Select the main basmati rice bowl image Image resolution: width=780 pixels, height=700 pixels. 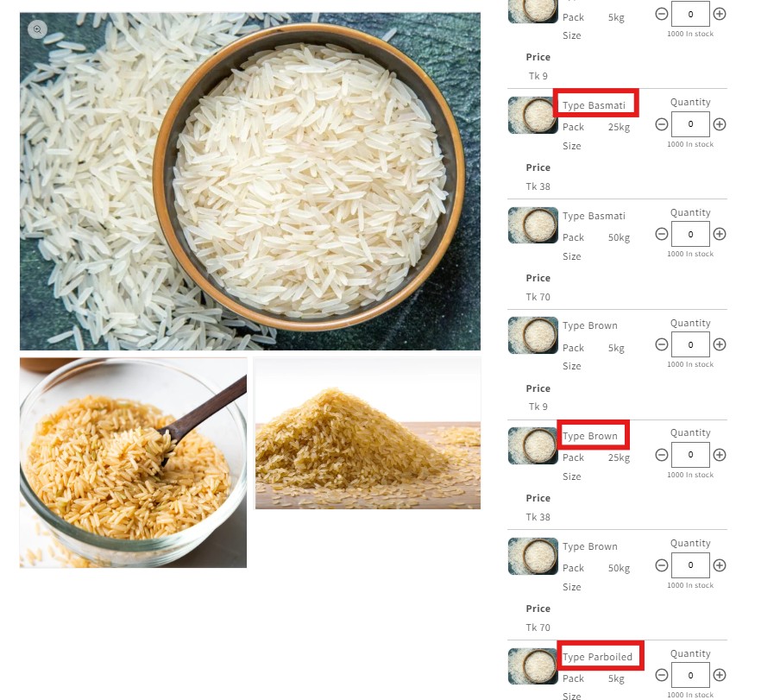250,181
